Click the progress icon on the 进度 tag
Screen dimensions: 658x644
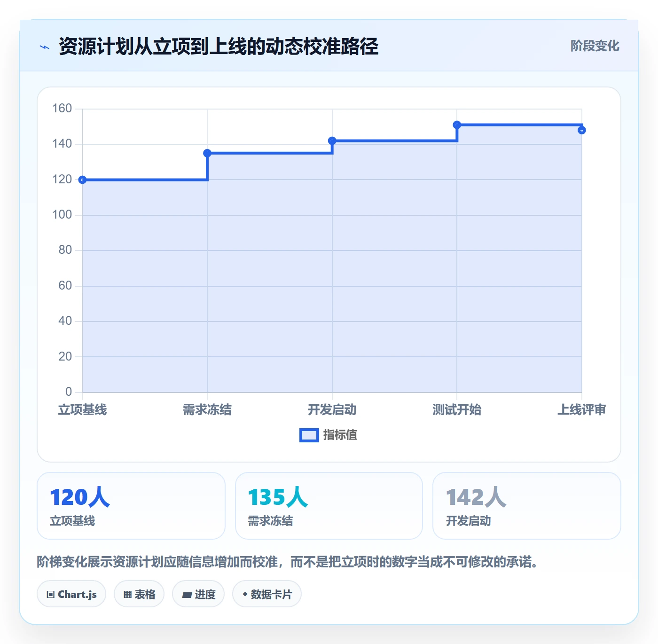[187, 595]
